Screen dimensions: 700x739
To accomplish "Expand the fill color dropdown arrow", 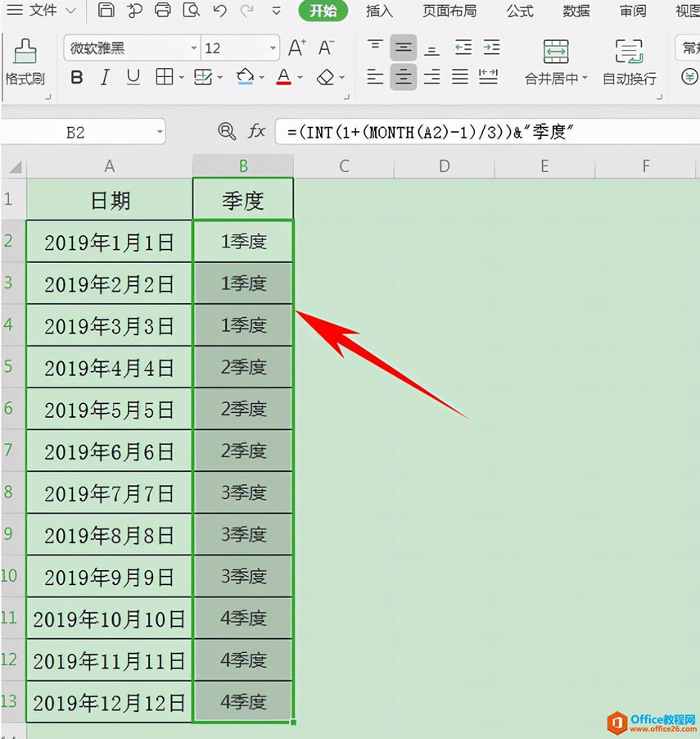I will coord(262,77).
